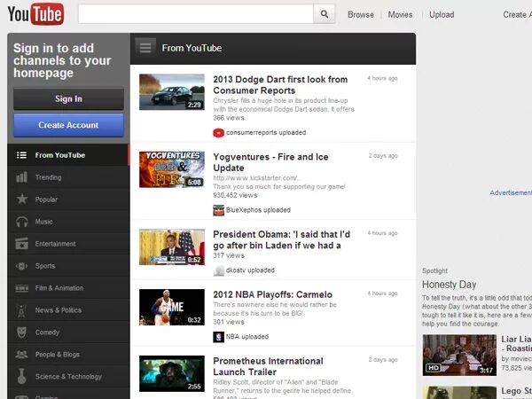Click the "366 views" text
This screenshot has height=399, width=532.
[229, 118]
